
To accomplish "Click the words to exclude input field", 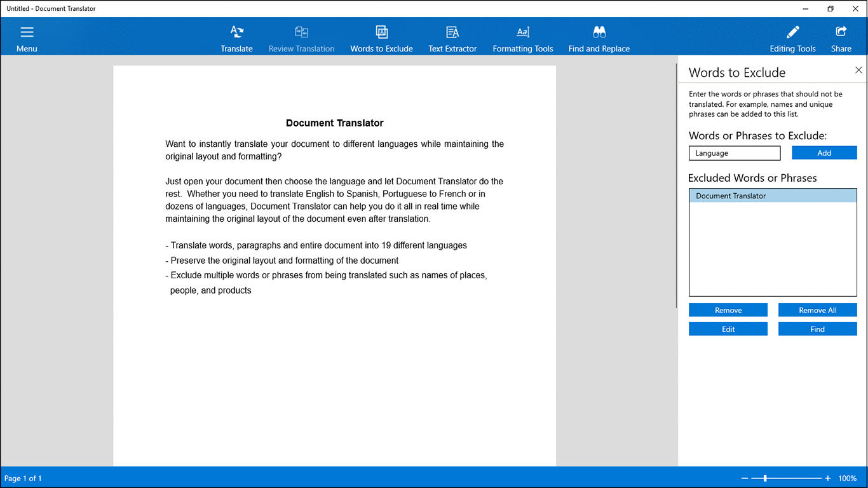I will tap(735, 152).
